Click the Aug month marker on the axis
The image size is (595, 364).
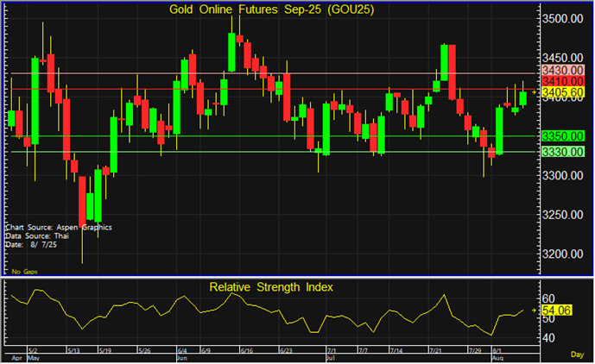point(497,356)
